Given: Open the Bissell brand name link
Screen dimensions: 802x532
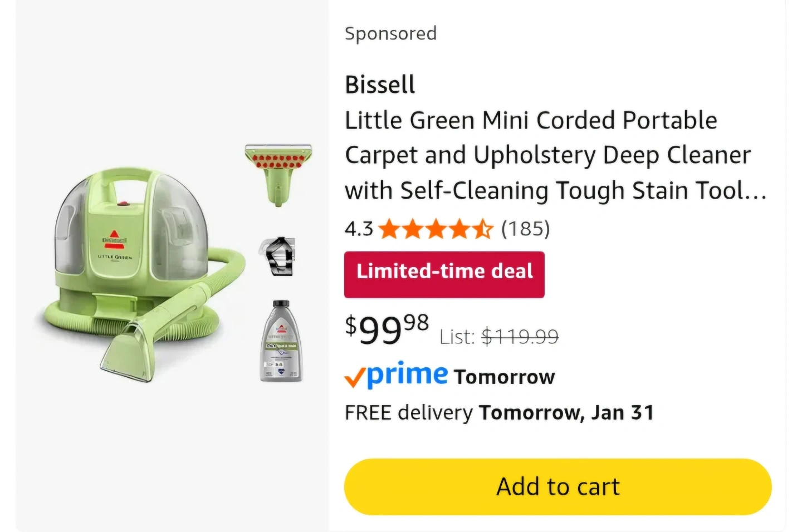Looking at the screenshot, I should [380, 85].
